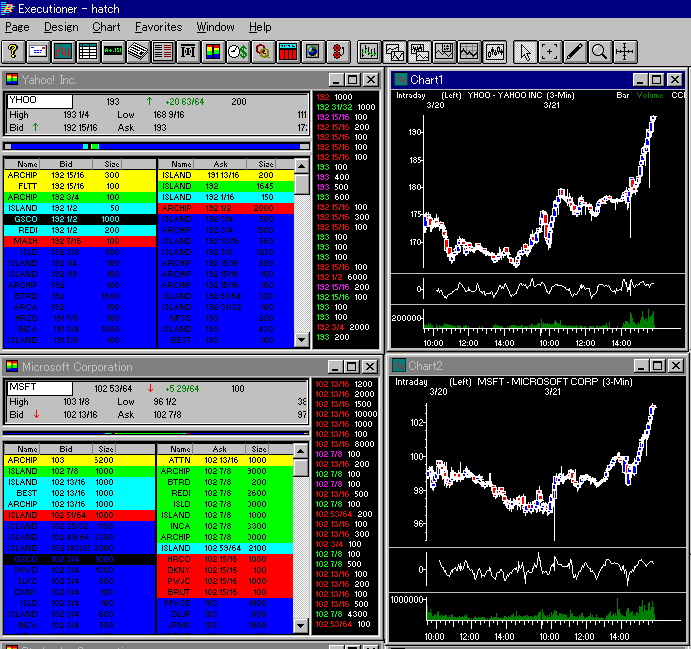Click the globe toolbar icon
Viewport: 691px width, 649px height.
(x=313, y=52)
